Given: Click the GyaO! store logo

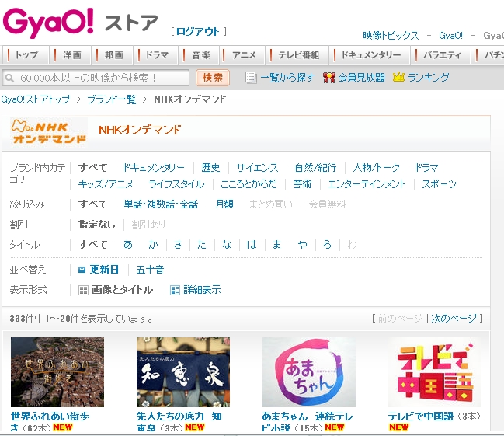Looking at the screenshot, I should [80, 23].
